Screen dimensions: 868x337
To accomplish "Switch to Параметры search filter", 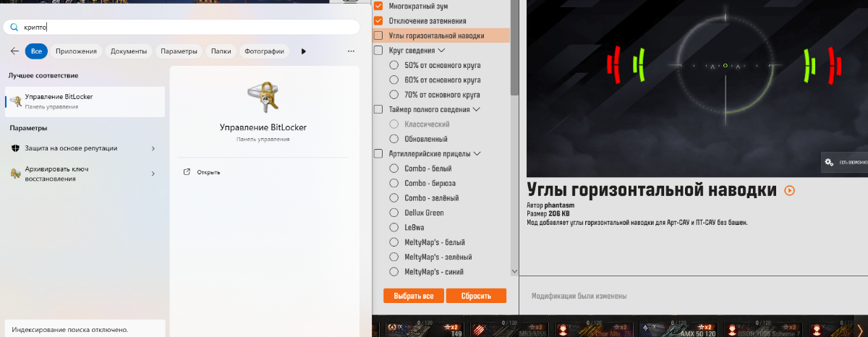I will click(179, 51).
